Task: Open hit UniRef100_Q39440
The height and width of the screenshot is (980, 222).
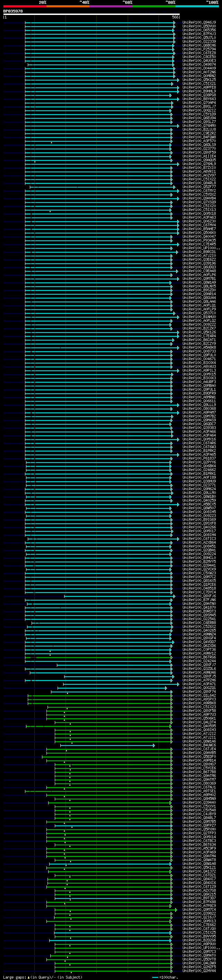Action: tap(199, 803)
